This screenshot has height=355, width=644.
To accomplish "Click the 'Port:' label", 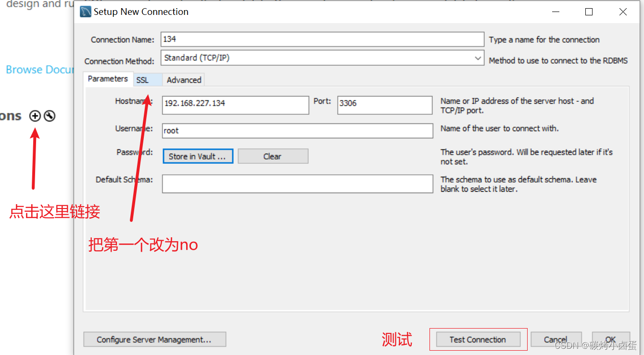I will click(x=322, y=101).
